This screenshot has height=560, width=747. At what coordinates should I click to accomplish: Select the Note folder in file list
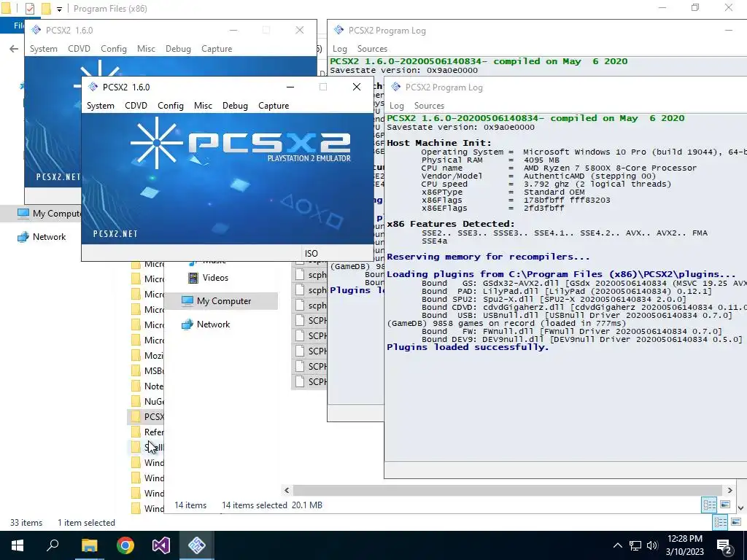click(x=147, y=386)
